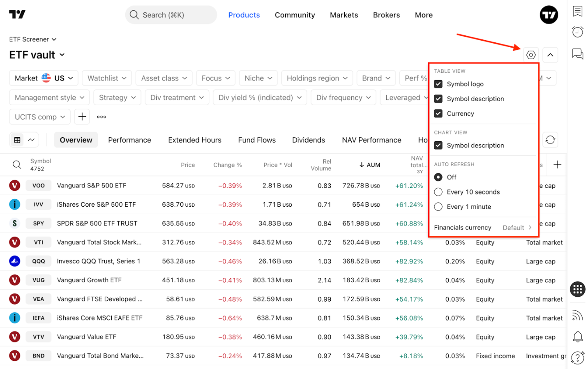Open the ETF Screener dropdown
The image size is (588, 369).
[33, 39]
